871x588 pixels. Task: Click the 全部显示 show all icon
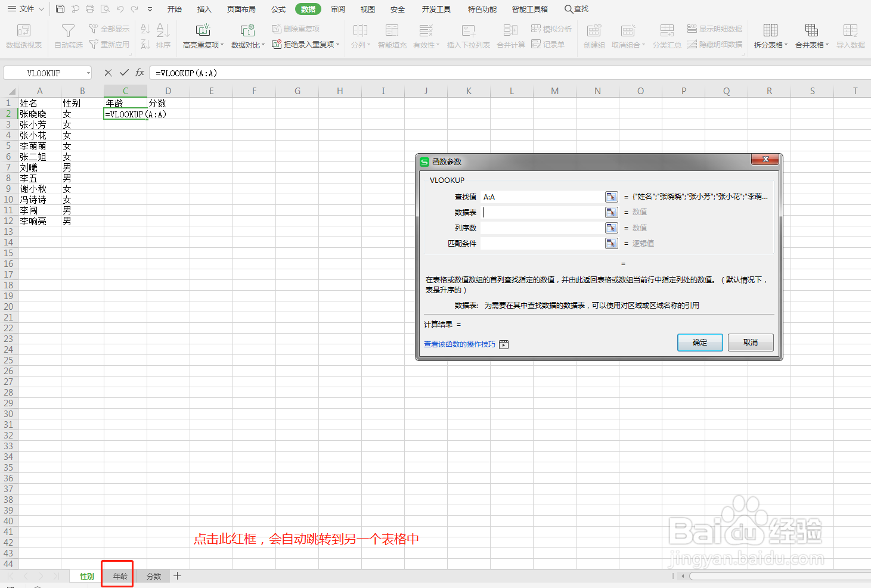[93, 29]
